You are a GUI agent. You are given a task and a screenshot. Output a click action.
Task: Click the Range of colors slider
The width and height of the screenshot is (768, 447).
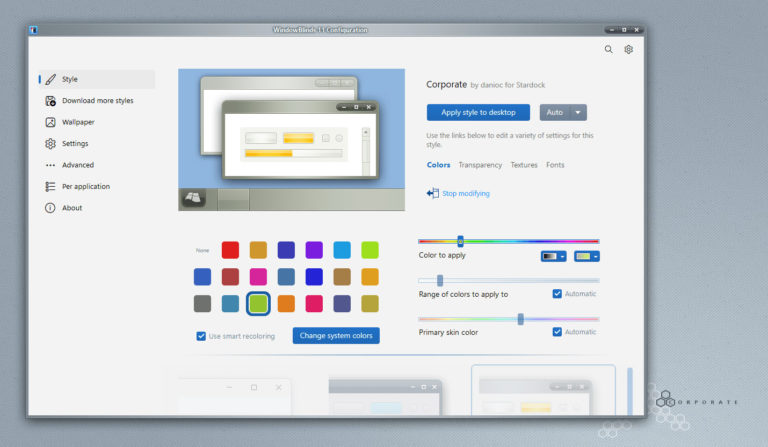click(508, 281)
